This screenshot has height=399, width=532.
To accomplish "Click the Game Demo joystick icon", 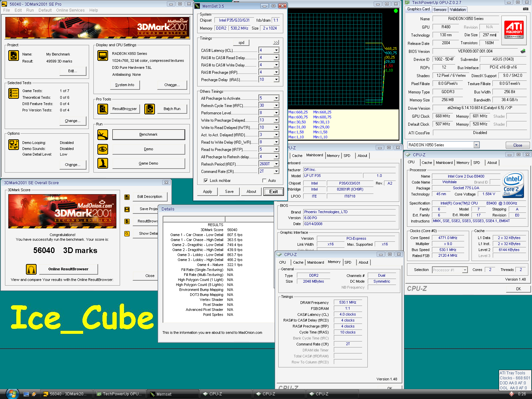I will pos(103,163).
